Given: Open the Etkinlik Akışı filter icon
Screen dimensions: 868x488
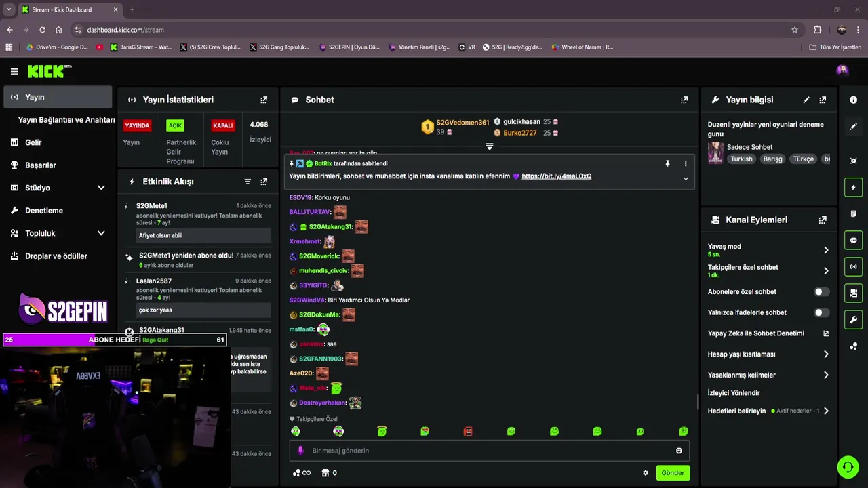Looking at the screenshot, I should (x=248, y=182).
